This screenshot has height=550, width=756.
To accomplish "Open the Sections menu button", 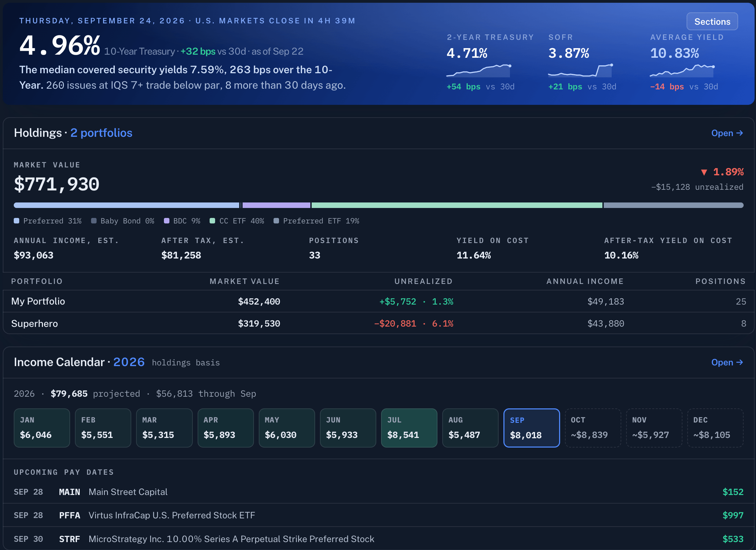I will point(712,21).
